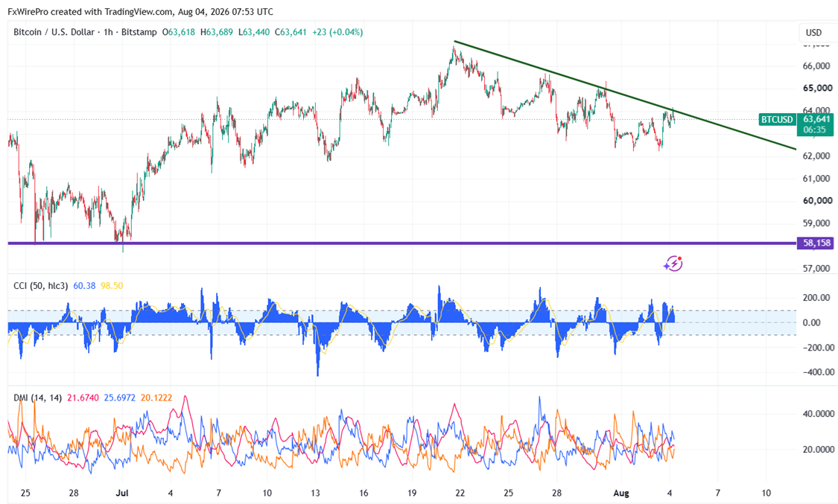Click the CCI value 60.38

point(84,286)
